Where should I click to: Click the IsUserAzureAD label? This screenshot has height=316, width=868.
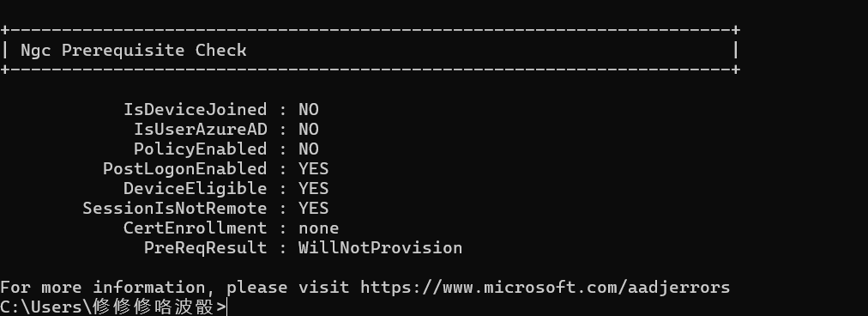pos(201,129)
